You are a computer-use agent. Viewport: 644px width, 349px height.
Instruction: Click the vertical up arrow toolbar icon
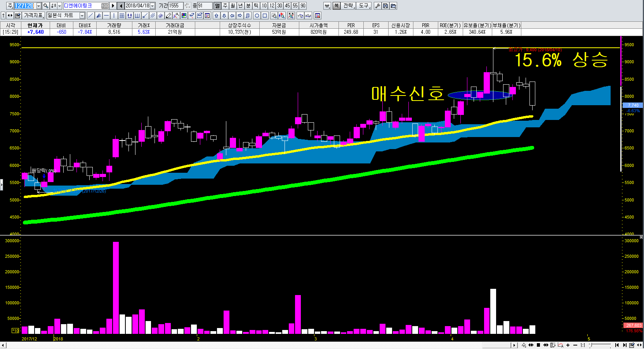point(3,16)
